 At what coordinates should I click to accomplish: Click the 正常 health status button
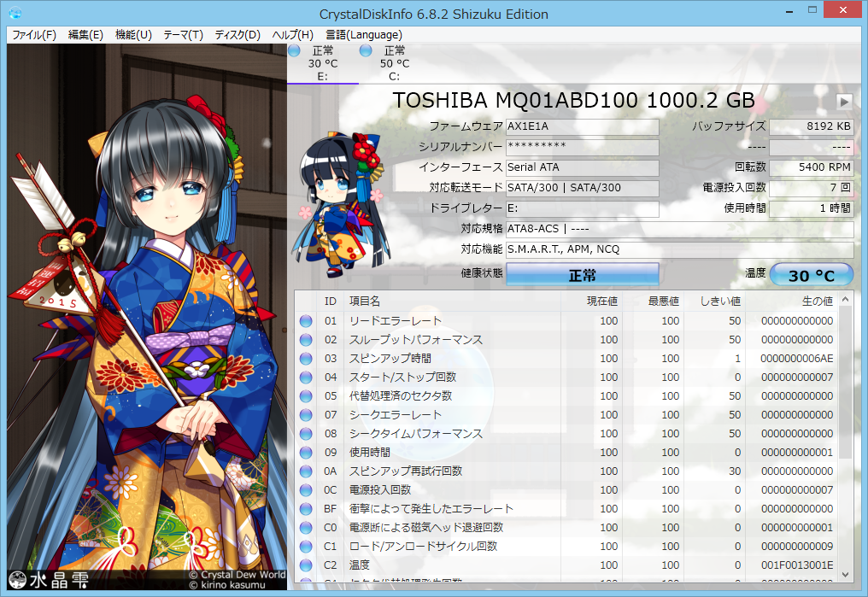click(582, 275)
